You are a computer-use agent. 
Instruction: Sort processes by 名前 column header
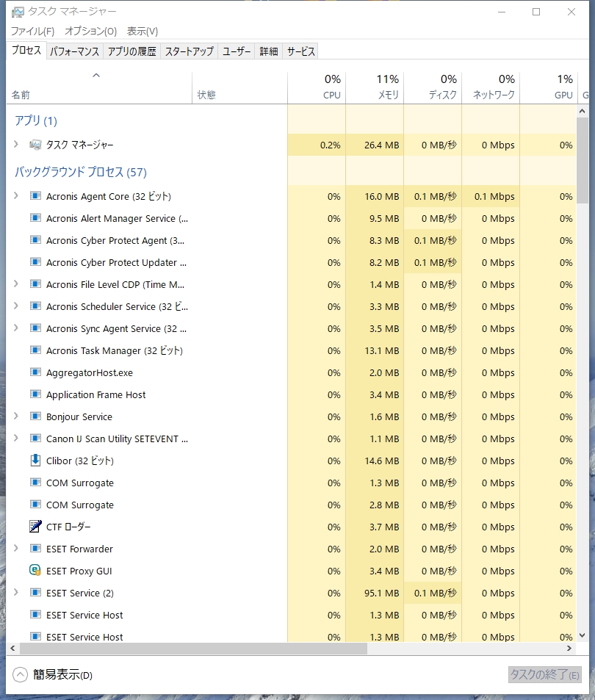pos(99,88)
